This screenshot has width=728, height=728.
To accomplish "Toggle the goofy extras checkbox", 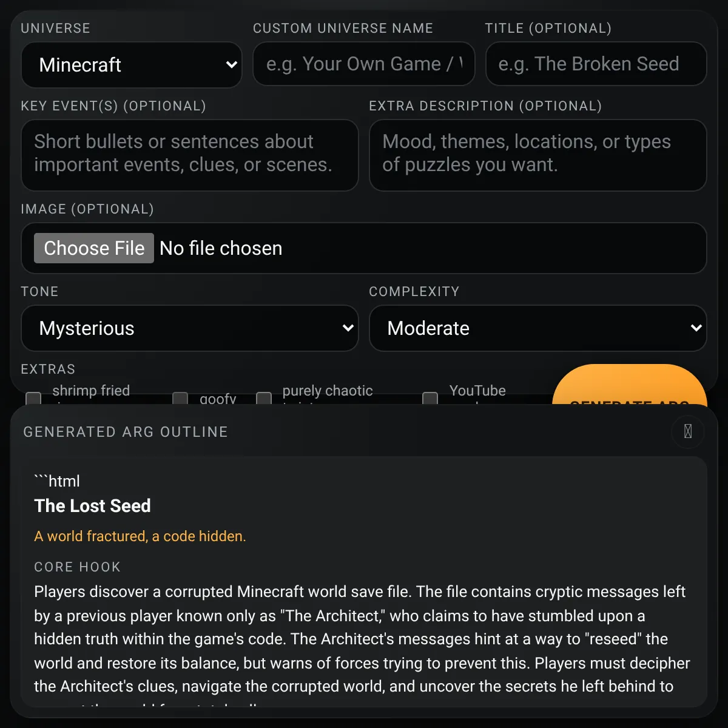I will click(180, 398).
